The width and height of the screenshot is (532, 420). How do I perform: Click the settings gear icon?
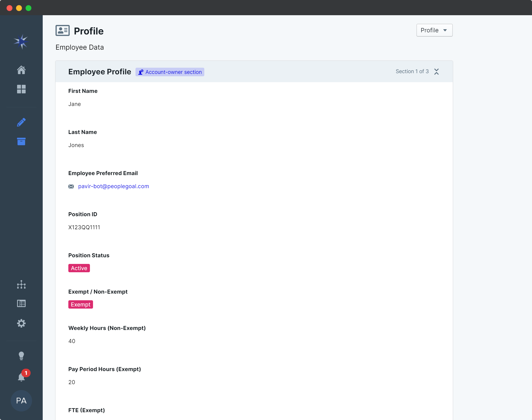(x=21, y=323)
